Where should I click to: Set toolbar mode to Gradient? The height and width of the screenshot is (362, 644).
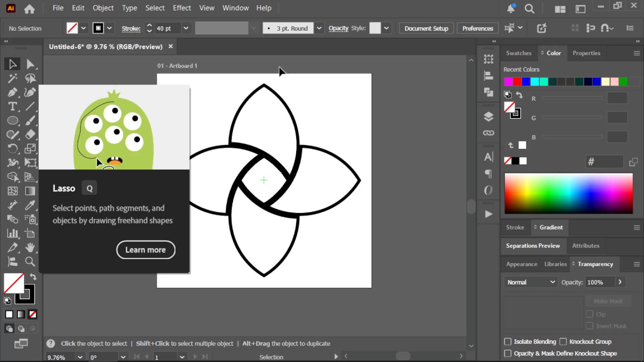coord(21,314)
